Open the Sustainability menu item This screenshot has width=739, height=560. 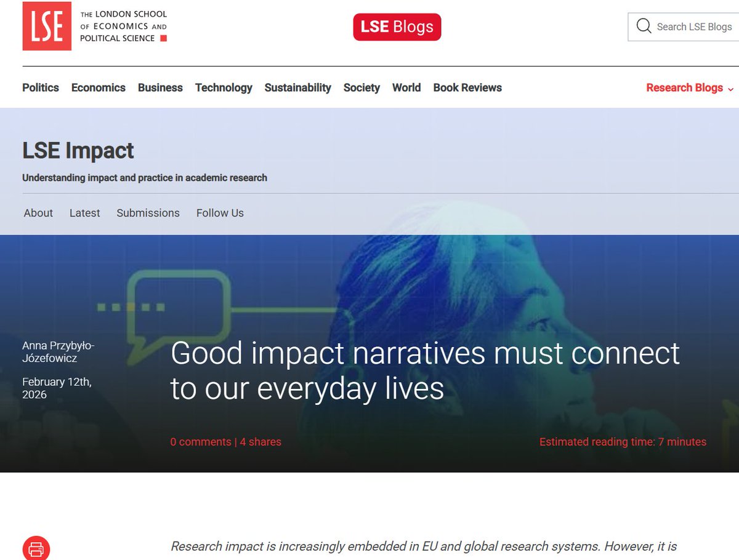298,87
